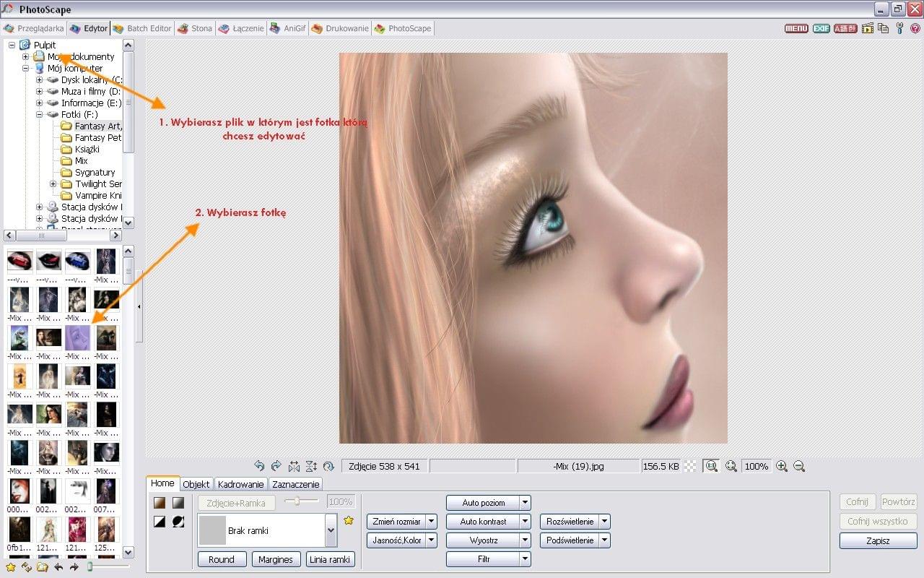Image resolution: width=924 pixels, height=578 pixels.
Task: Switch to the Przeglądarka tab
Action: tap(33, 28)
